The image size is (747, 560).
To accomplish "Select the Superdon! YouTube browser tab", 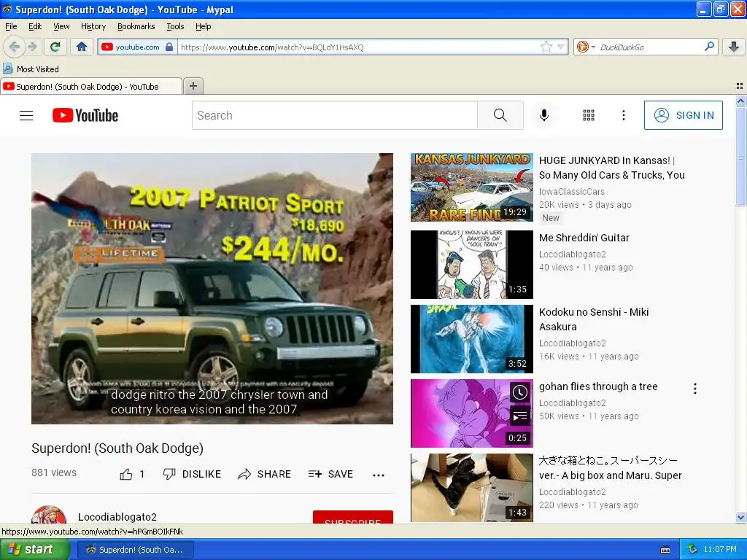I will [90, 86].
